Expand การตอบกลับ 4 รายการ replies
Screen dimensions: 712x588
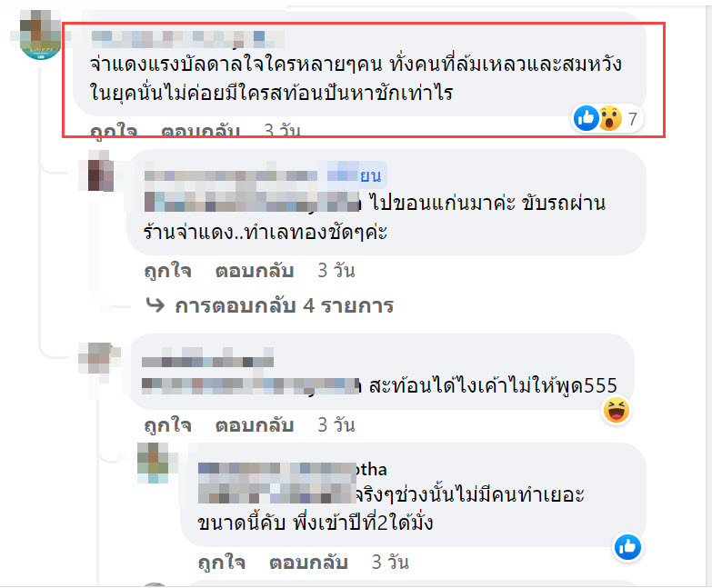tap(284, 305)
